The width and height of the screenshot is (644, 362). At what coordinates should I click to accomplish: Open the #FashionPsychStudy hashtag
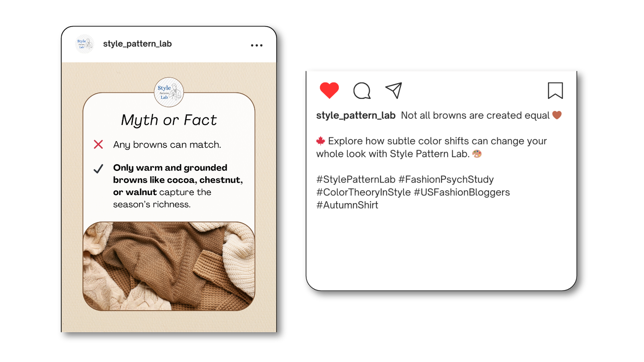click(x=446, y=179)
